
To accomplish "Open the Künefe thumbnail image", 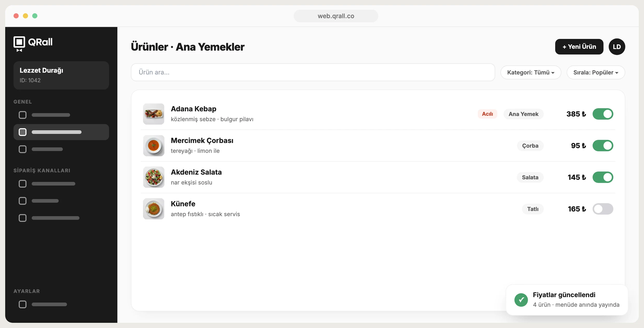I will tap(154, 209).
